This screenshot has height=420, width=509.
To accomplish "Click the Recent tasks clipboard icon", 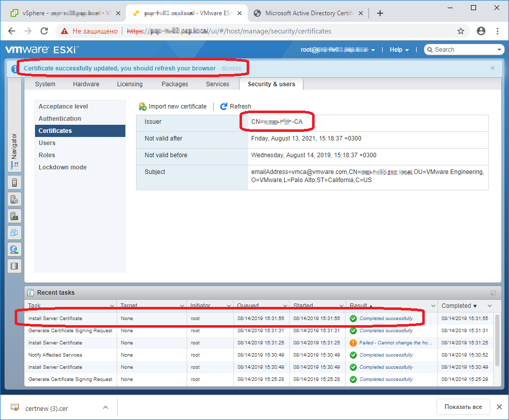I will click(x=30, y=293).
